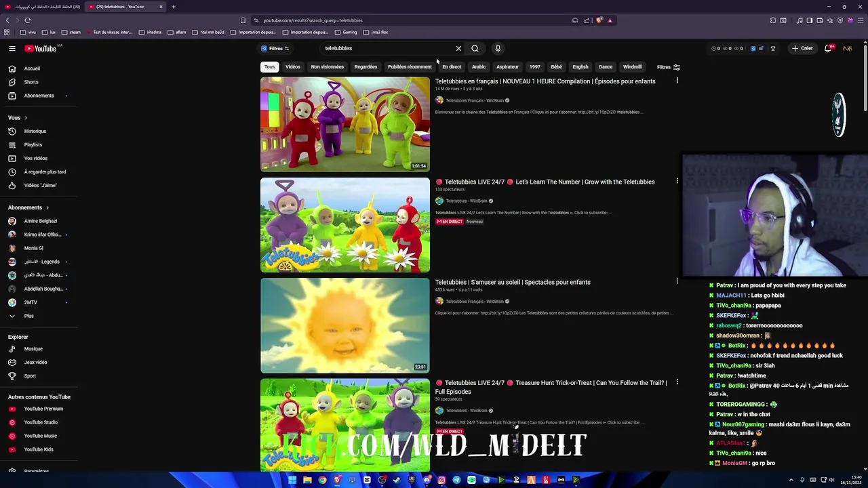868x488 pixels.
Task: Open Instagram from the taskbar
Action: (441, 480)
